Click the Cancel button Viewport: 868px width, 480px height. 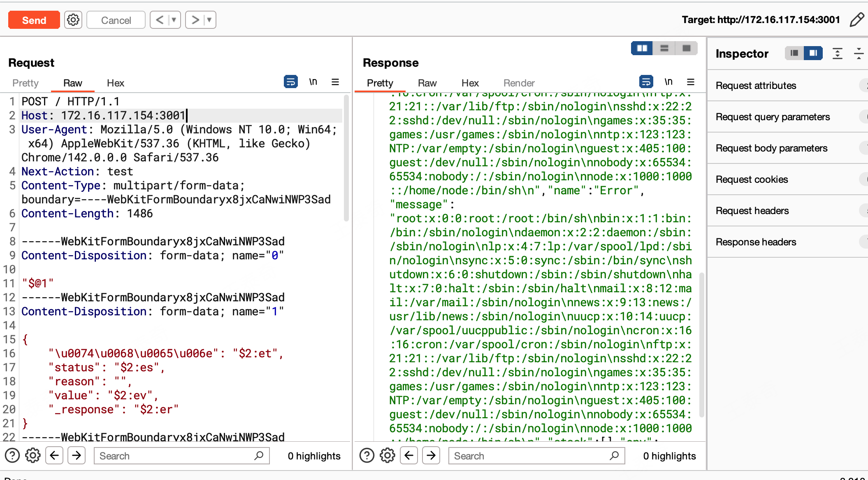click(x=116, y=20)
